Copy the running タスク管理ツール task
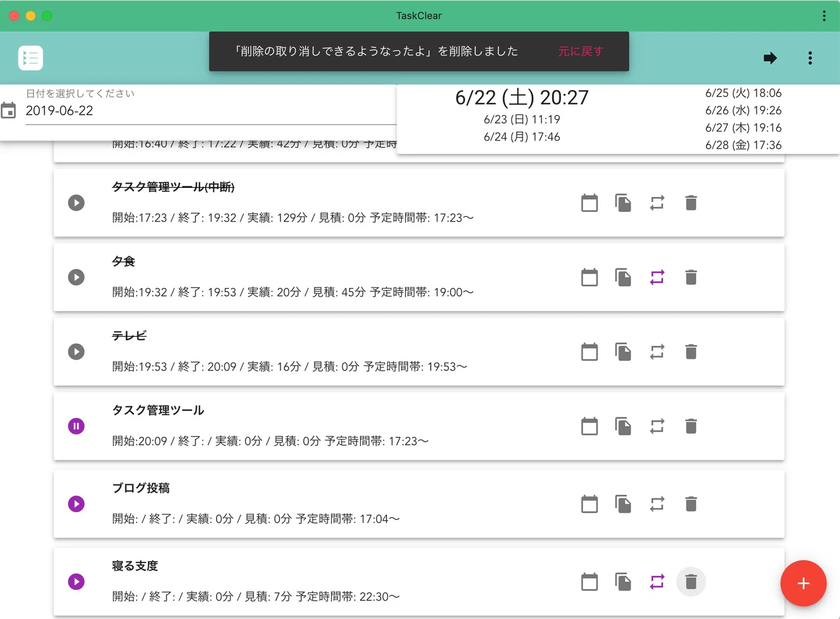 coord(623,426)
